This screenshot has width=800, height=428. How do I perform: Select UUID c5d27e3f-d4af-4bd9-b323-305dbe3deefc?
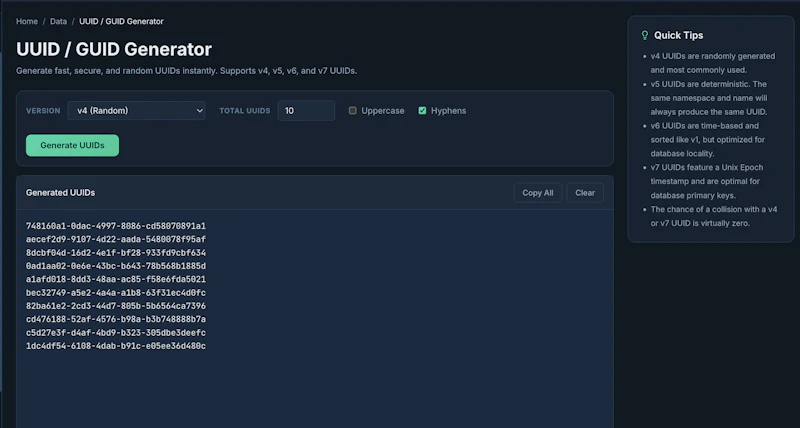coord(116,333)
